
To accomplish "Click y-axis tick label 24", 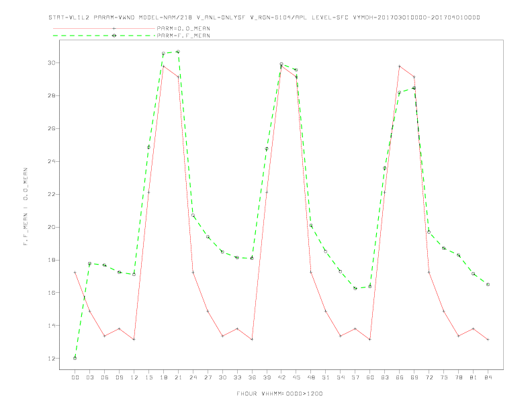I will pyautogui.click(x=51, y=161).
